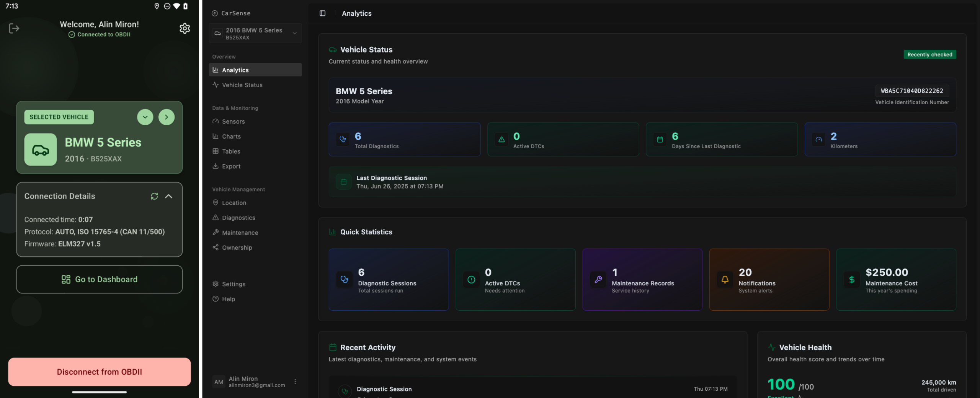This screenshot has height=398, width=980.
Task: Click the dollar icon on Maintenance Cost
Action: (852, 280)
